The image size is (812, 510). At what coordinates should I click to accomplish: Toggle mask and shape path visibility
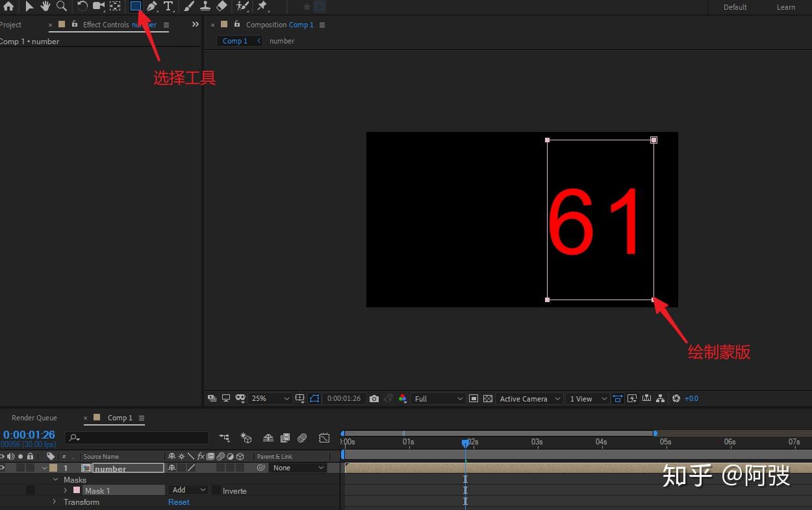click(314, 398)
